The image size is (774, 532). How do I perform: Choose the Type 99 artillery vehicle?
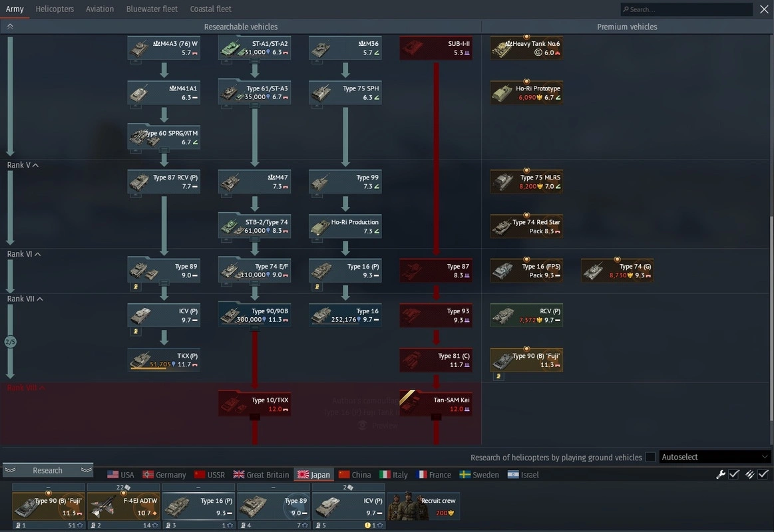coord(345,182)
